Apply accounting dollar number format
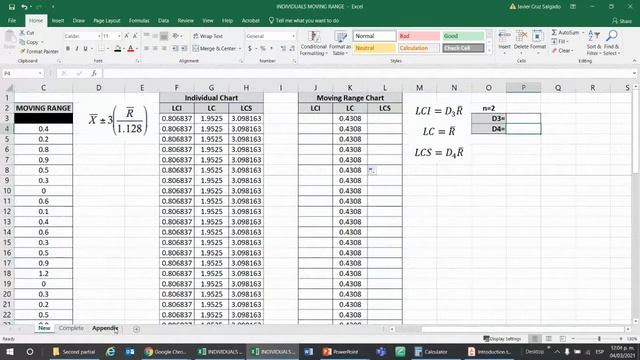Screen dimensions: 640x360 click(x=250, y=48)
